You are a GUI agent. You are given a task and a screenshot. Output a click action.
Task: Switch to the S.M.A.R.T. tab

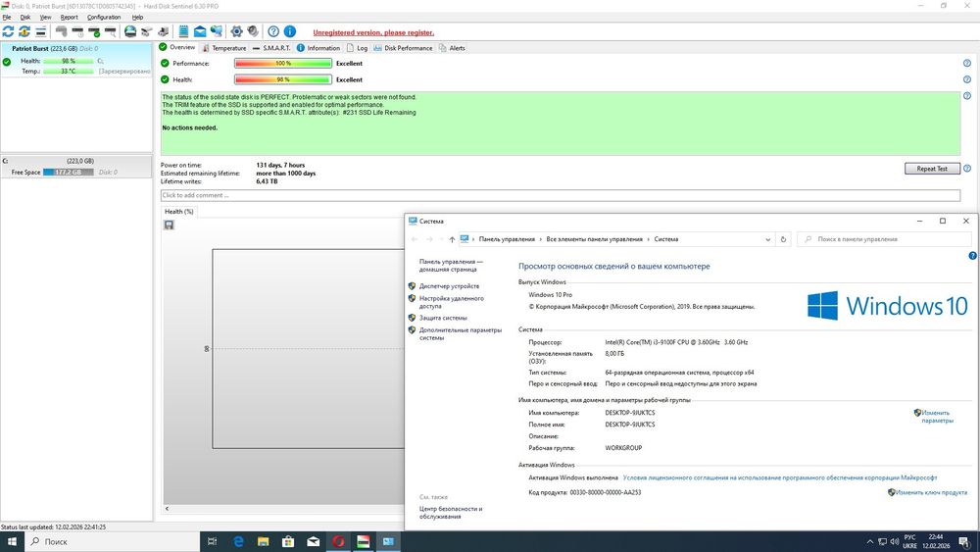[x=271, y=48]
